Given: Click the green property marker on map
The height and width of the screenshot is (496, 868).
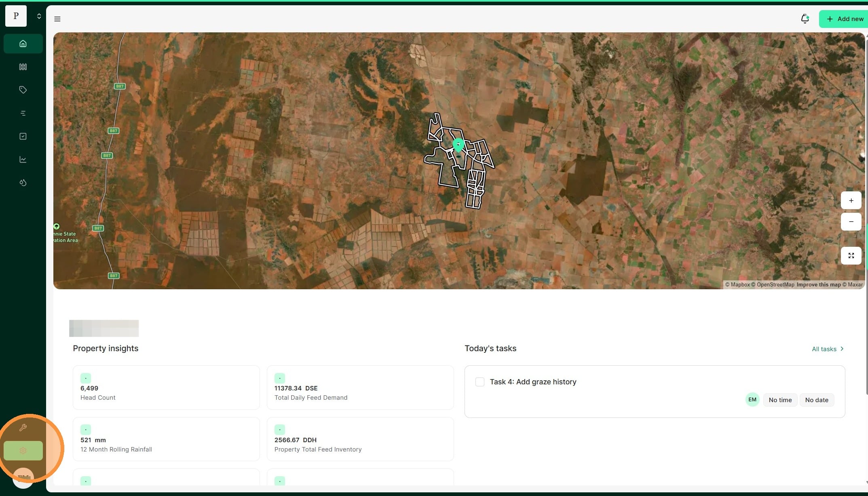Looking at the screenshot, I should coord(458,144).
